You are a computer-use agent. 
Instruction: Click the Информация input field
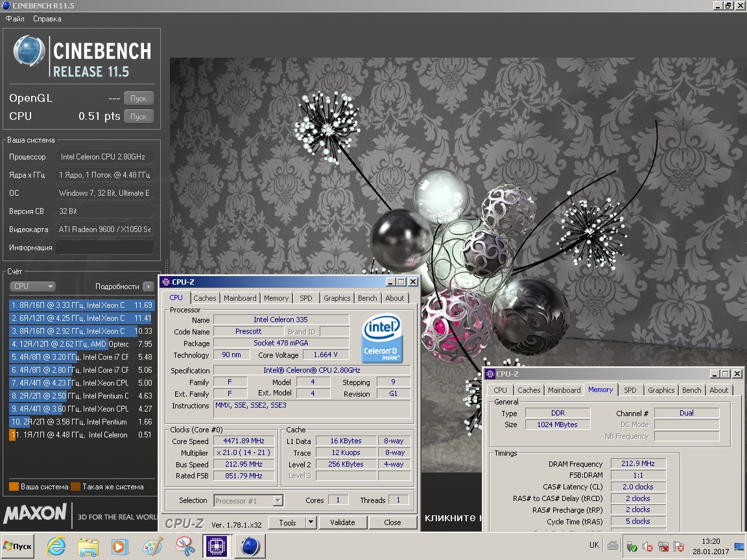point(105,247)
